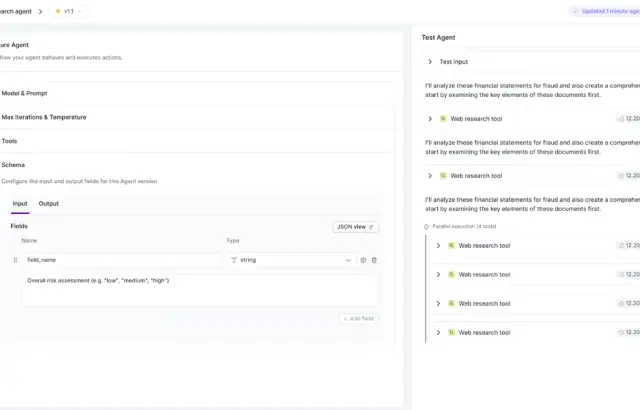Click the search icon of the last parallel Web research tool
Image resolution: width=640 pixels, height=410 pixels.
click(451, 332)
